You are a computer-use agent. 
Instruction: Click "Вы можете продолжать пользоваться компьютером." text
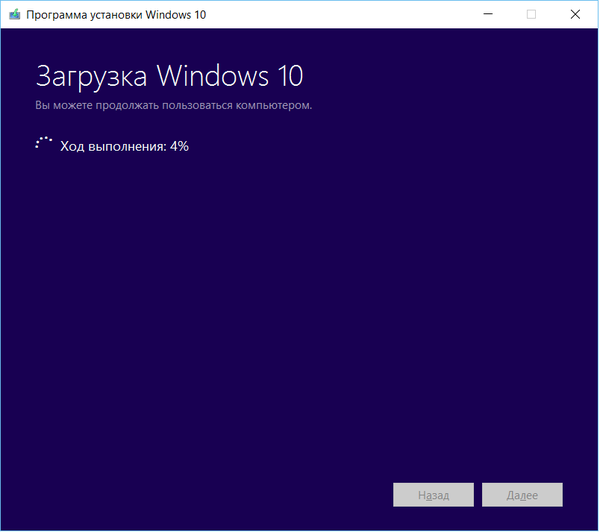(174, 105)
